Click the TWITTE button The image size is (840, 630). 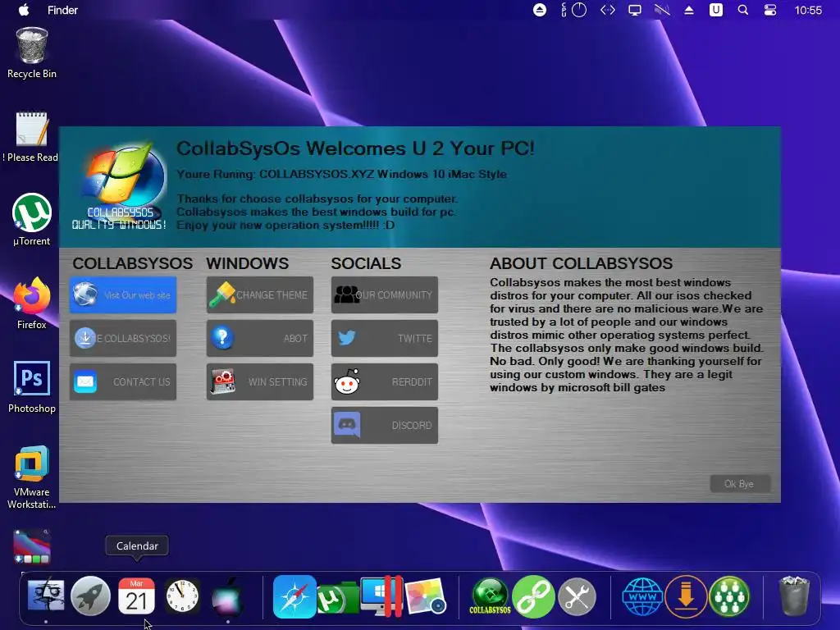[x=385, y=338]
